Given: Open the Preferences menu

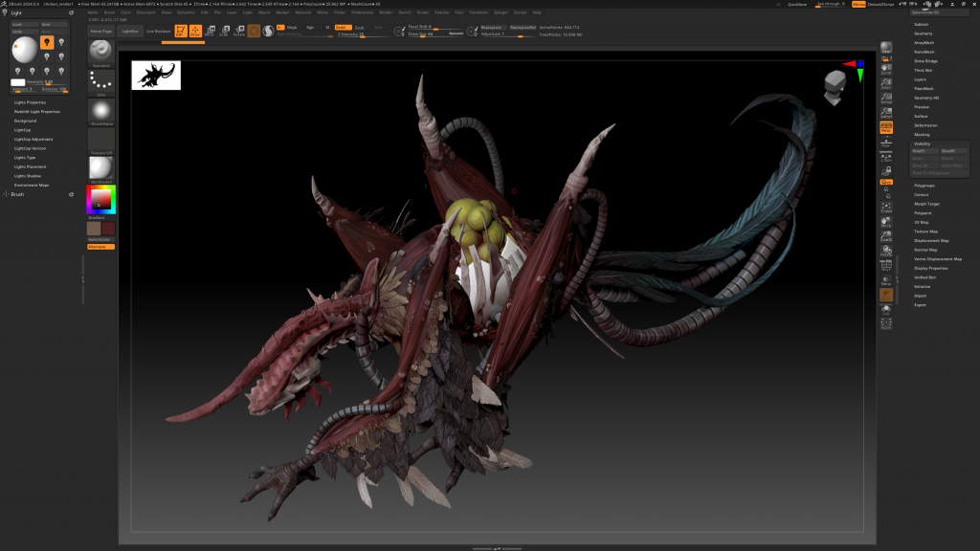Looking at the screenshot, I should coord(362,12).
